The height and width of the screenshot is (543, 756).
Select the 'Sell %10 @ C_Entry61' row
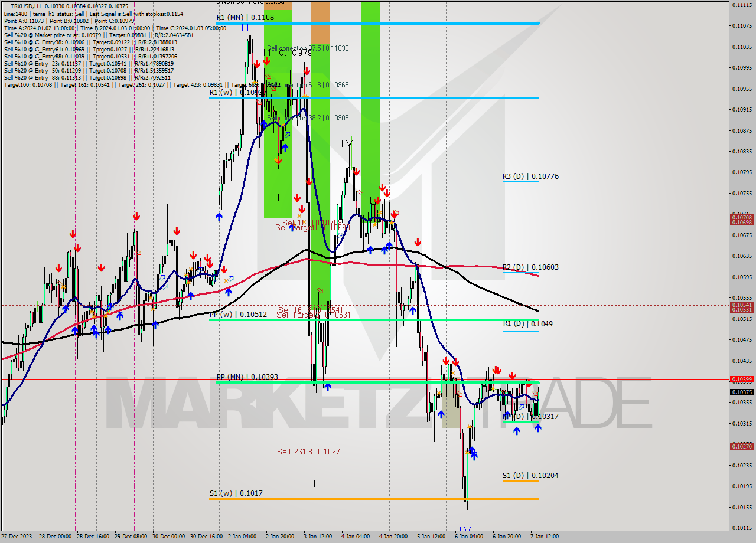[x=88, y=49]
